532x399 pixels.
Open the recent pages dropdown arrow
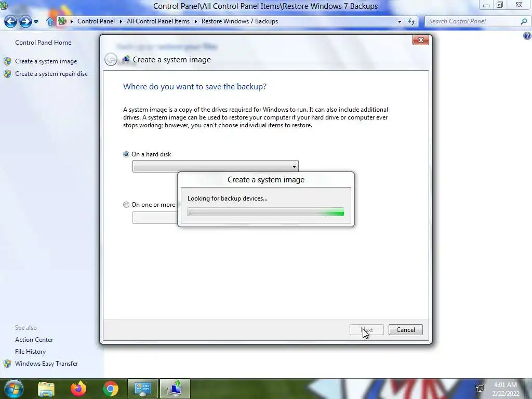pos(36,22)
